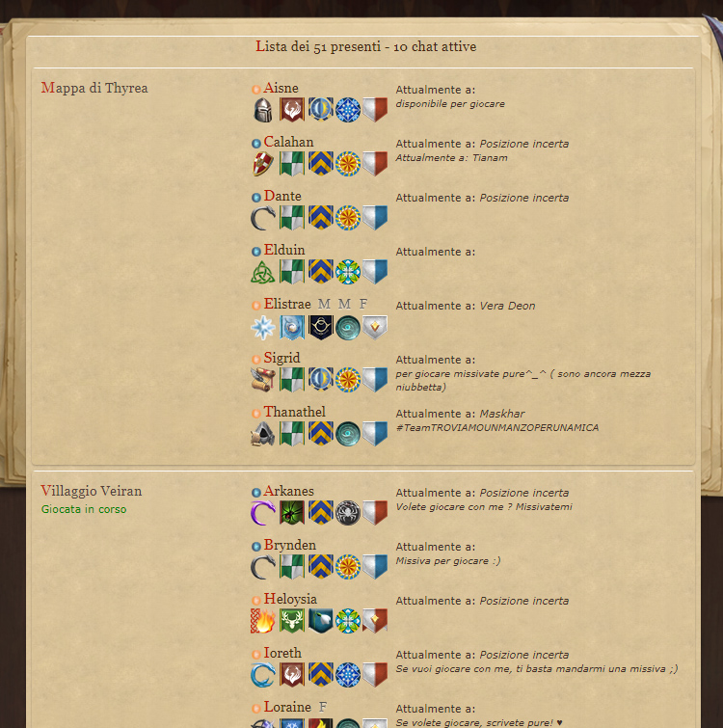
Task: Click the knight helmet icon under Aisne
Action: click(263, 110)
